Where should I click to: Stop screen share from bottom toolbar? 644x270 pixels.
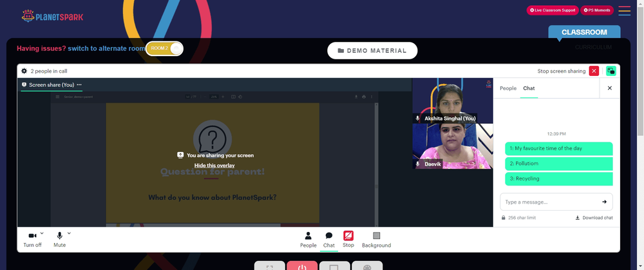click(x=348, y=239)
